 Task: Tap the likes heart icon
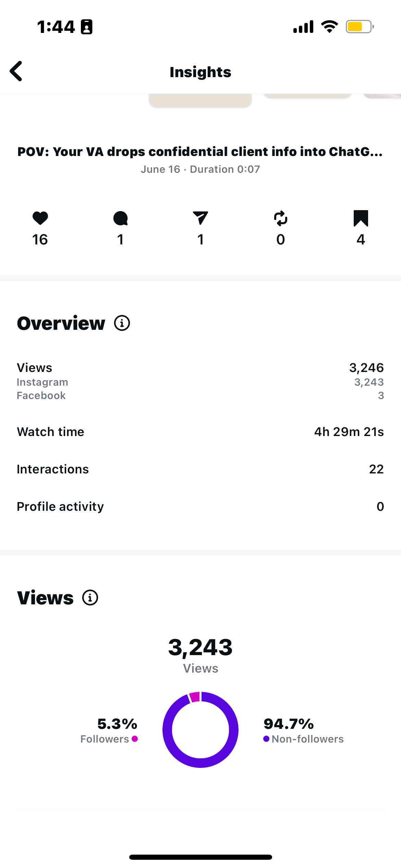click(x=40, y=218)
